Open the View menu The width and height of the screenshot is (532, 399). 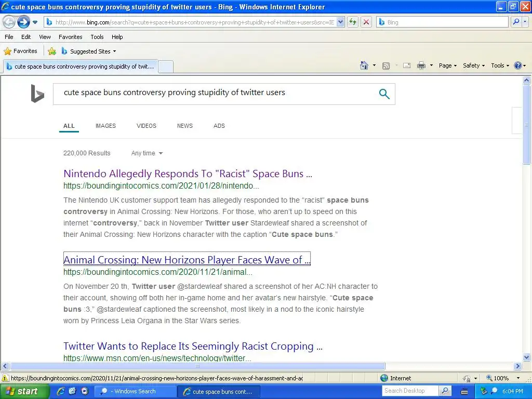coord(45,37)
